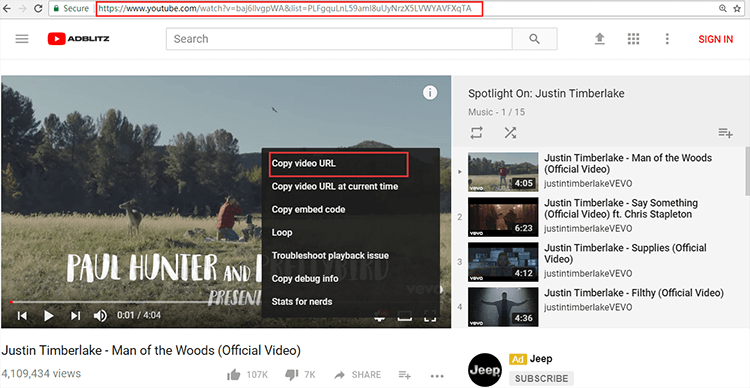Screen dimensions: 750x388
Task: Open Man of the Woods playlist title
Action: point(628,163)
